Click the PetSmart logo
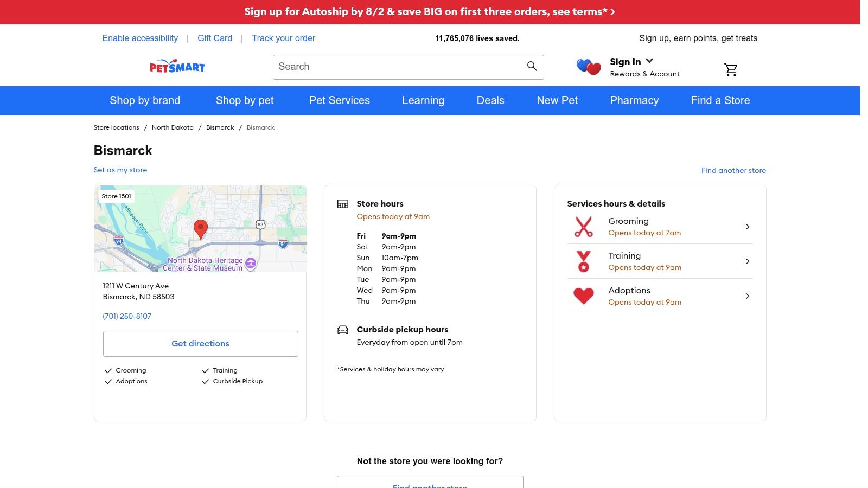868x488 pixels. point(177,66)
